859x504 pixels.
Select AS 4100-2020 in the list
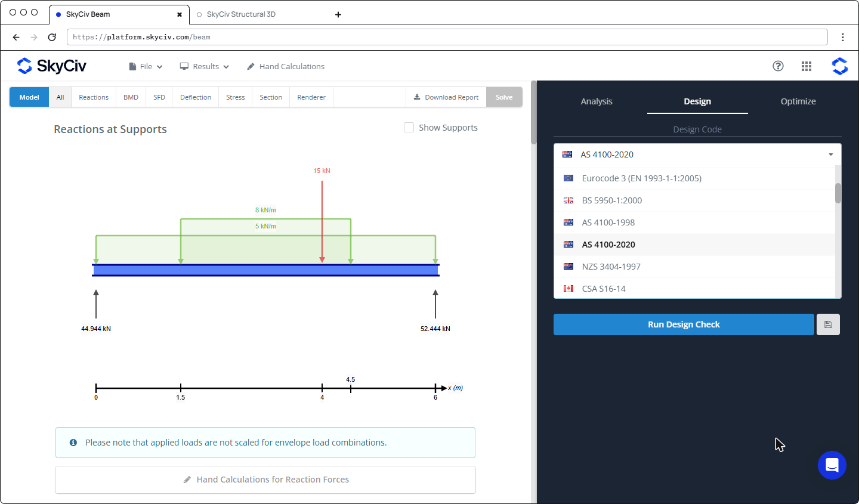[x=694, y=245]
